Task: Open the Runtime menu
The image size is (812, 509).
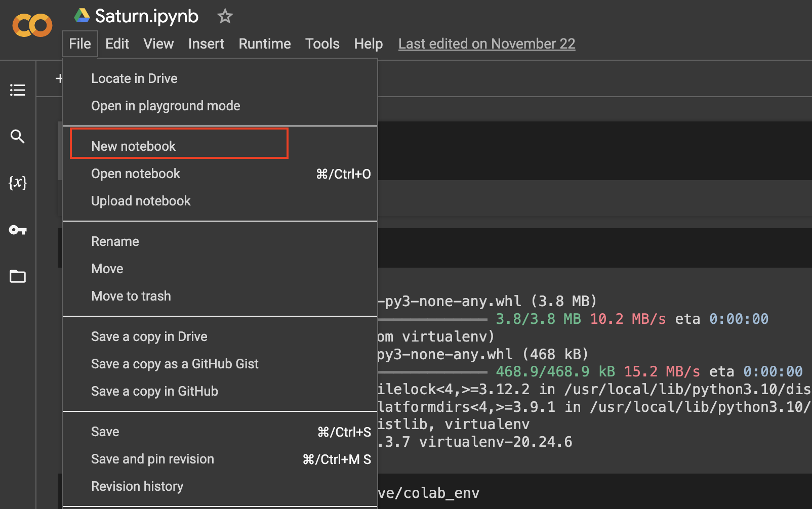Action: 265,44
